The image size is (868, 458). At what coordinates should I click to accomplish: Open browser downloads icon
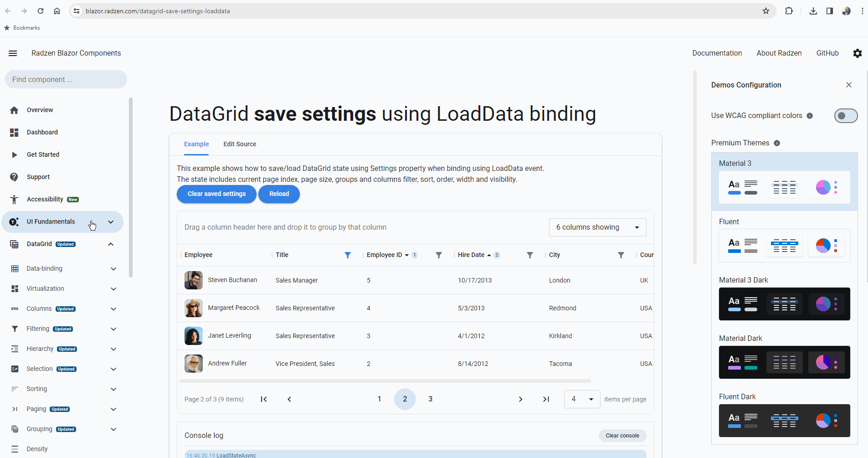tap(813, 11)
